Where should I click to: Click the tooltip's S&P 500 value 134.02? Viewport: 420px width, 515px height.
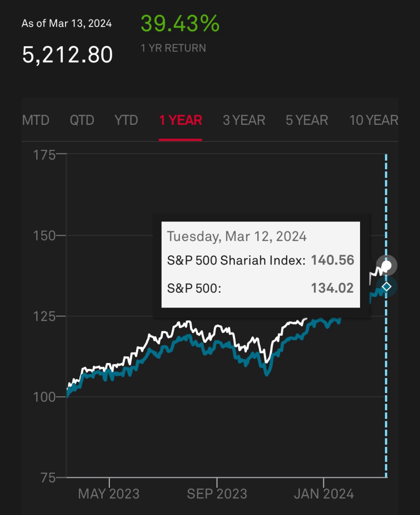(x=332, y=288)
